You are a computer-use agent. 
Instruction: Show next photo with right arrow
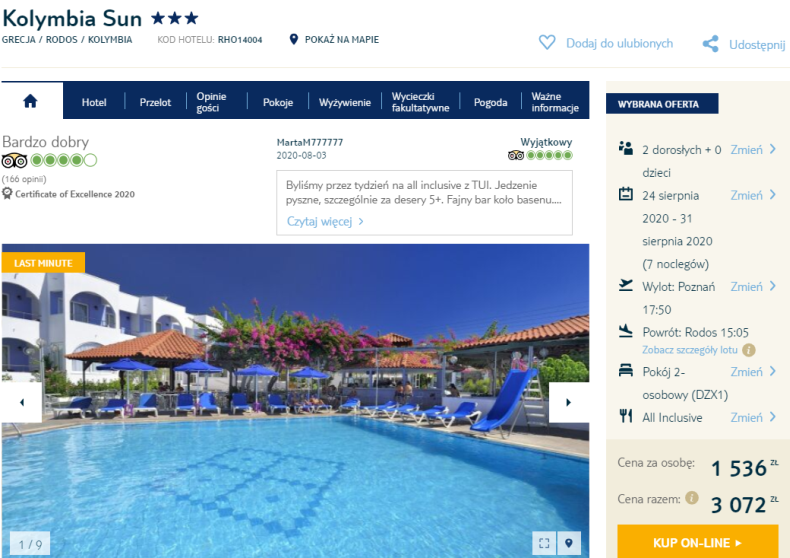pos(569,402)
